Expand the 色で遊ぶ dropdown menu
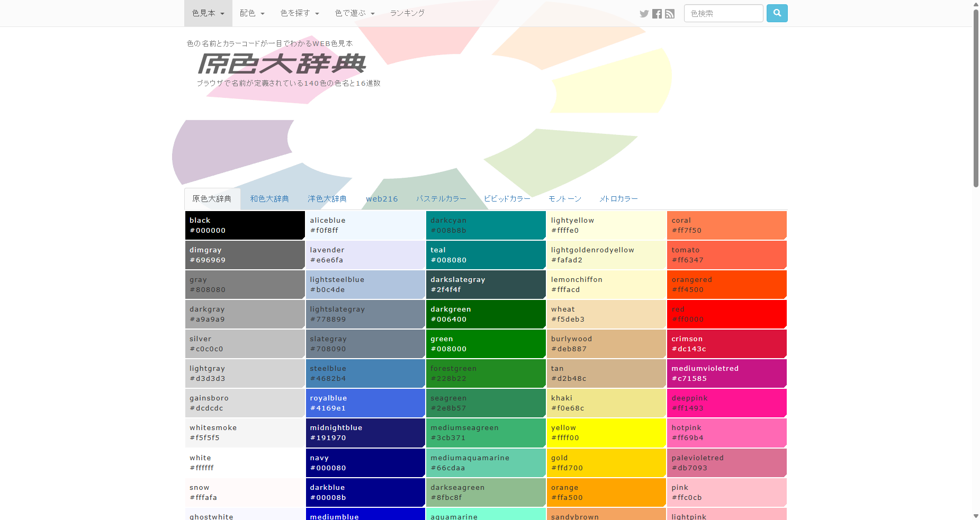This screenshot has width=980, height=520. click(355, 13)
